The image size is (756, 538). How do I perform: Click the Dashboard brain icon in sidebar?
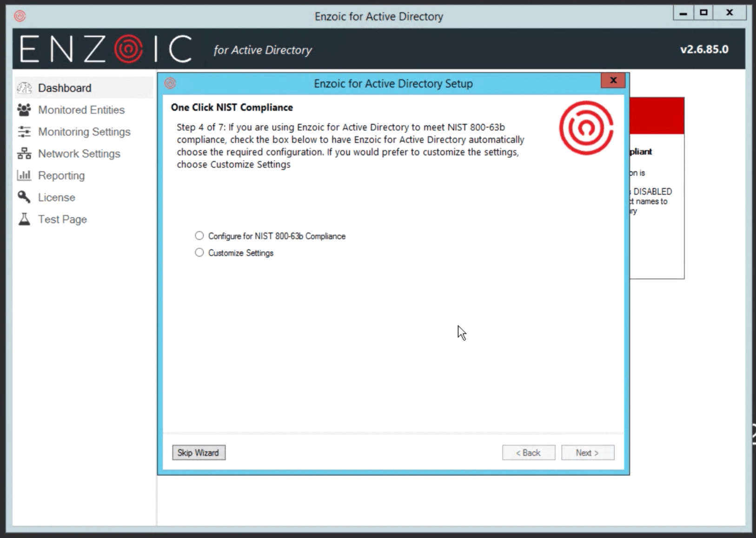(24, 88)
